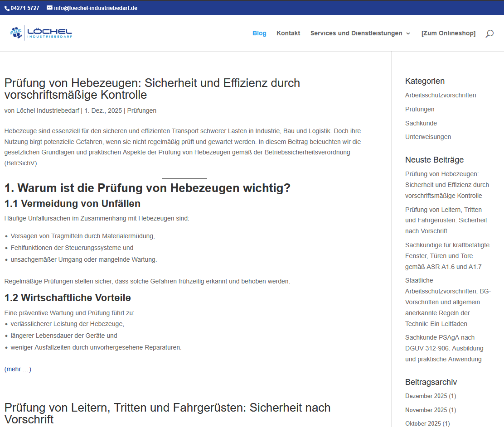The width and height of the screenshot is (504, 427).
Task: Open Arbeitsschutzvorschriften category in sidebar
Action: (440, 95)
